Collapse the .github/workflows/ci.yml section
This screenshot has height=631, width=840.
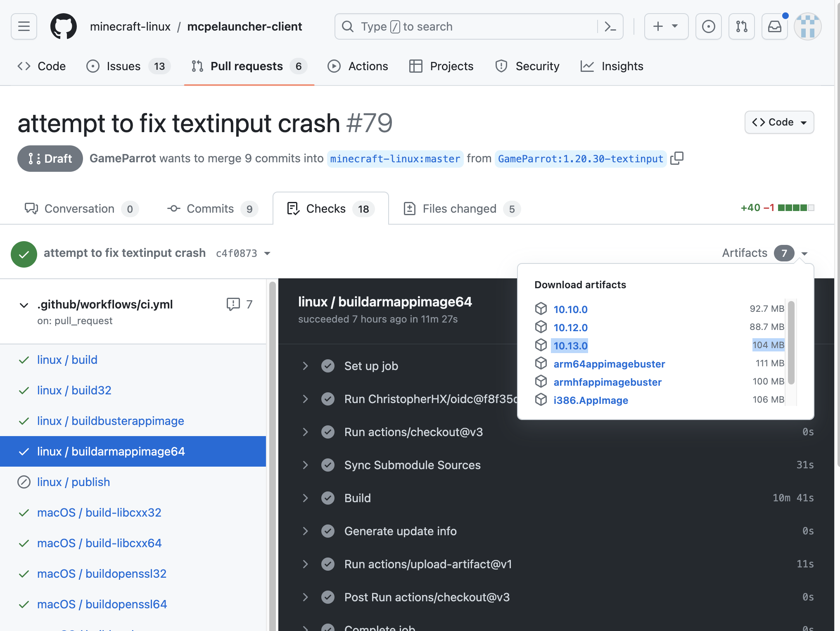(x=24, y=305)
